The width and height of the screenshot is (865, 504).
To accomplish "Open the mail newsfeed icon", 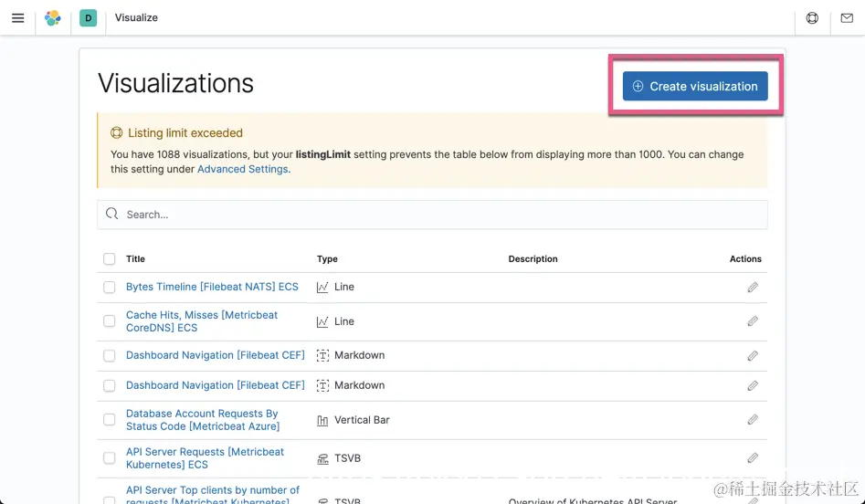I will coord(847,17).
